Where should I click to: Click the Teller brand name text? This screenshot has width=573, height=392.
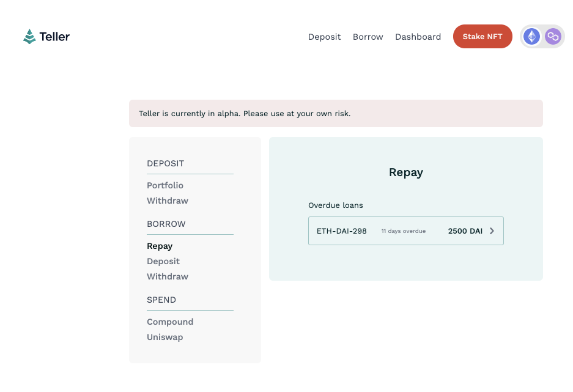(x=54, y=37)
